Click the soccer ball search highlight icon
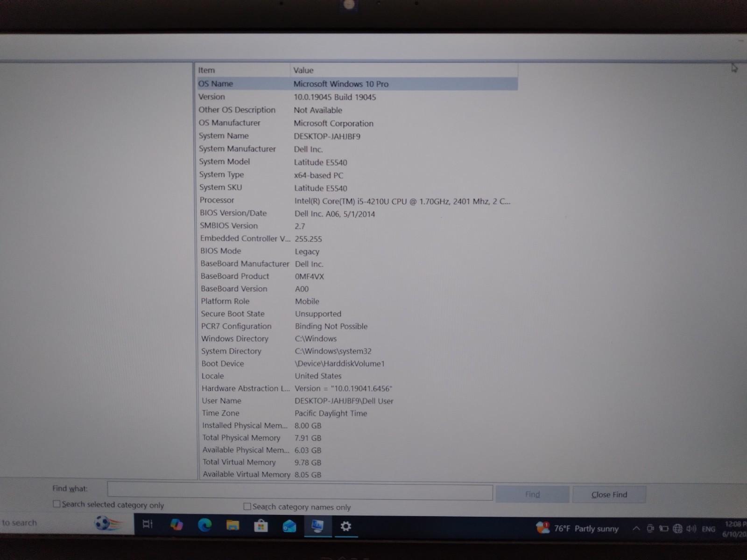 pos(107,523)
